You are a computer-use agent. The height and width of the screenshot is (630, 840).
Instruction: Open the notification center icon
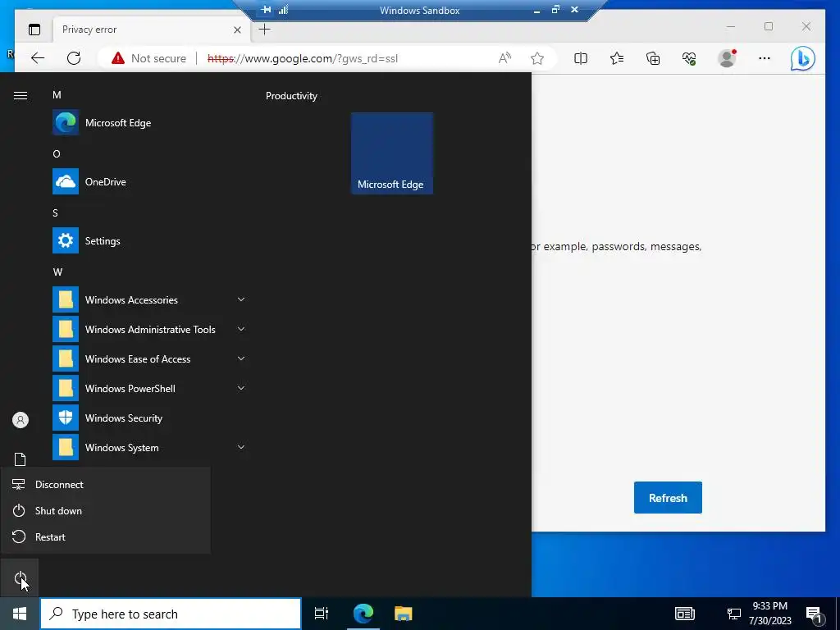[x=815, y=614]
